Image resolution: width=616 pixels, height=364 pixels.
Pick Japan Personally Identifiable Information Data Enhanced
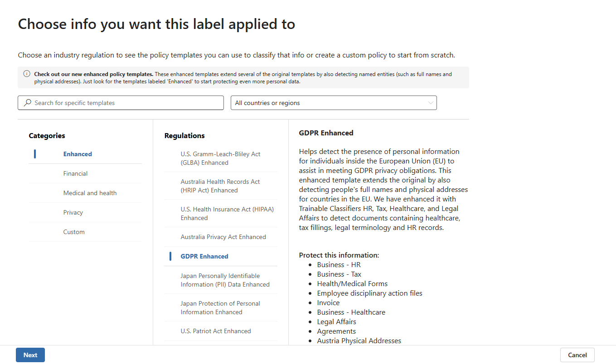225,280
